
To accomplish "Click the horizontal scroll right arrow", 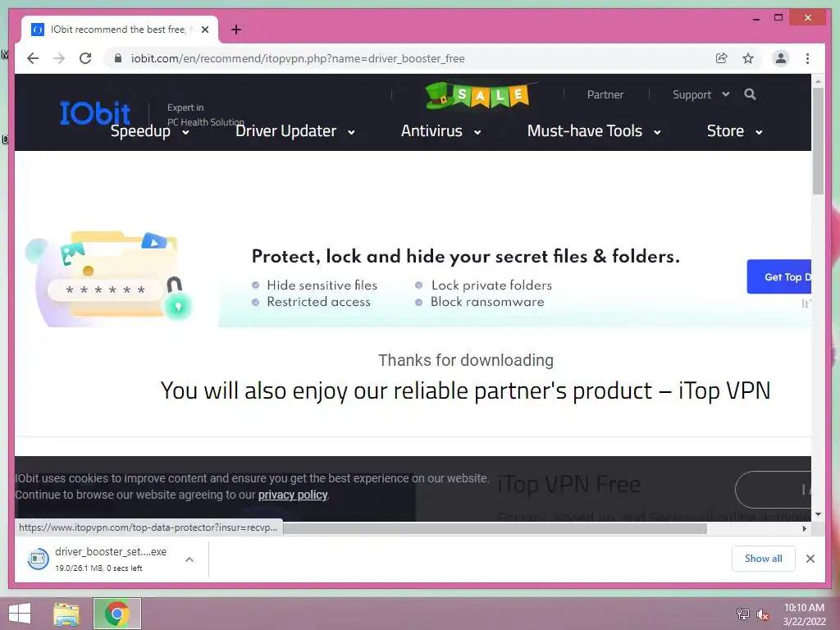I will coord(804,528).
